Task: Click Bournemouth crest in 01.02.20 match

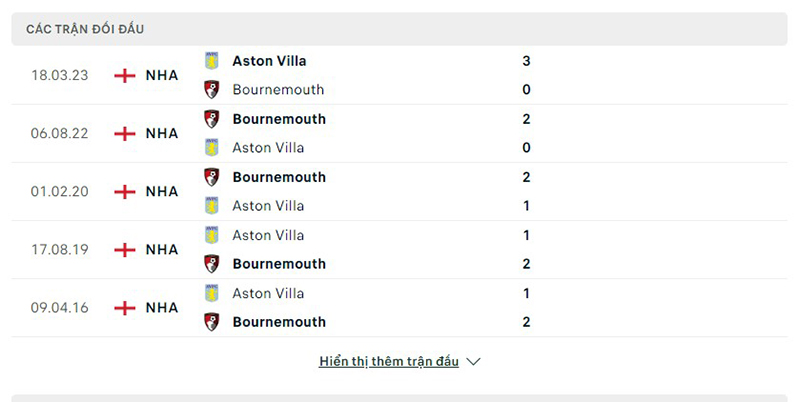Action: (211, 177)
